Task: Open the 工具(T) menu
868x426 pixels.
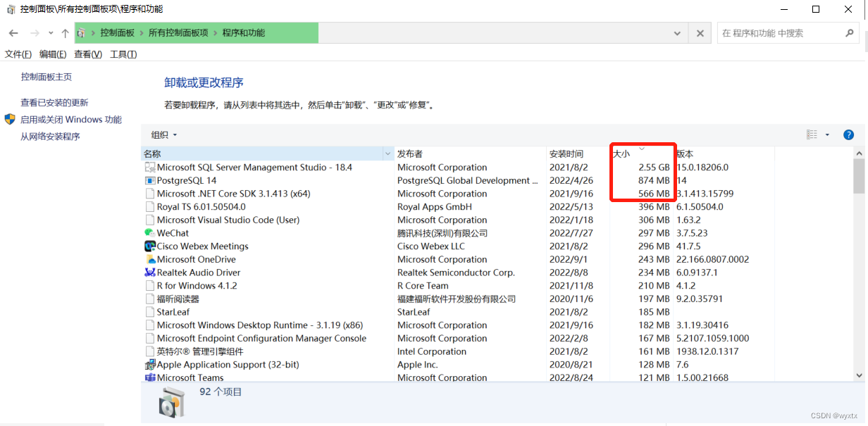Action: pos(123,54)
